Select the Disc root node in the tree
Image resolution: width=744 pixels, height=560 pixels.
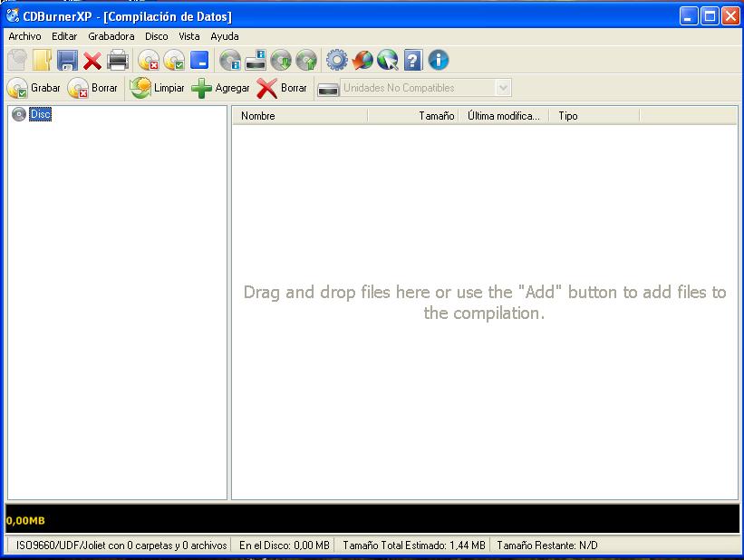coord(41,114)
